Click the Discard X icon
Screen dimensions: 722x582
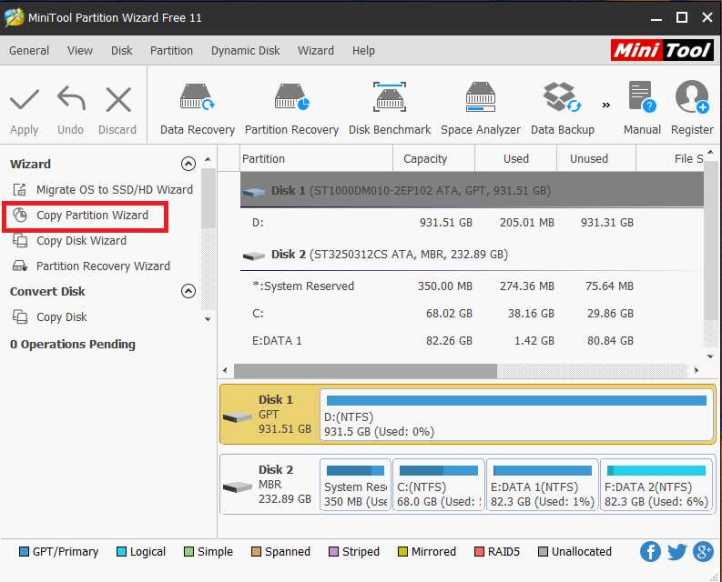[x=118, y=99]
